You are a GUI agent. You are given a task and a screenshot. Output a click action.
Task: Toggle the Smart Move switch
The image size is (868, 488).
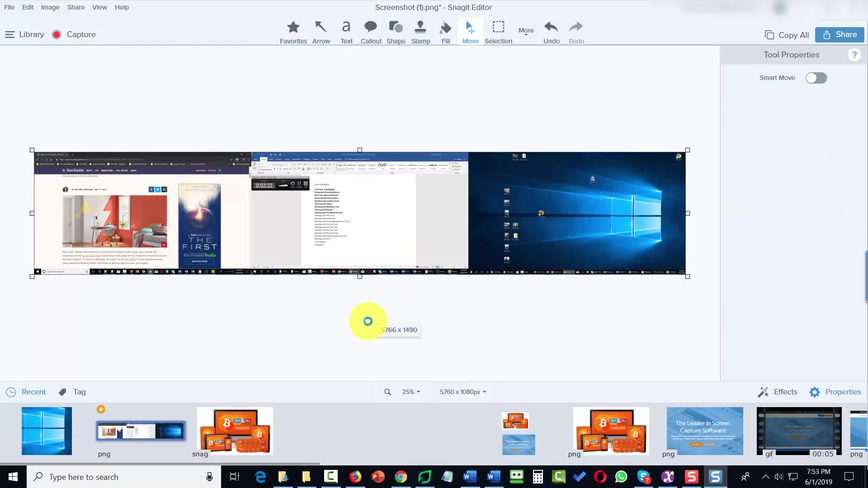[816, 78]
